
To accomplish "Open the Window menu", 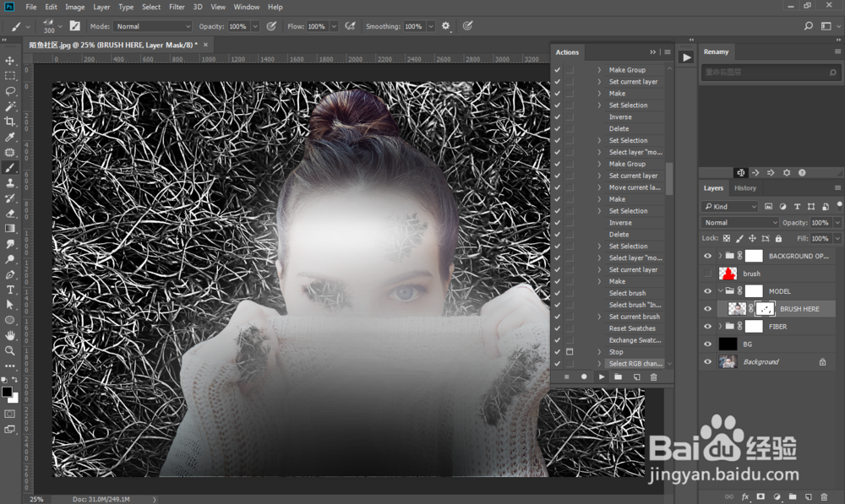I will 246,7.
